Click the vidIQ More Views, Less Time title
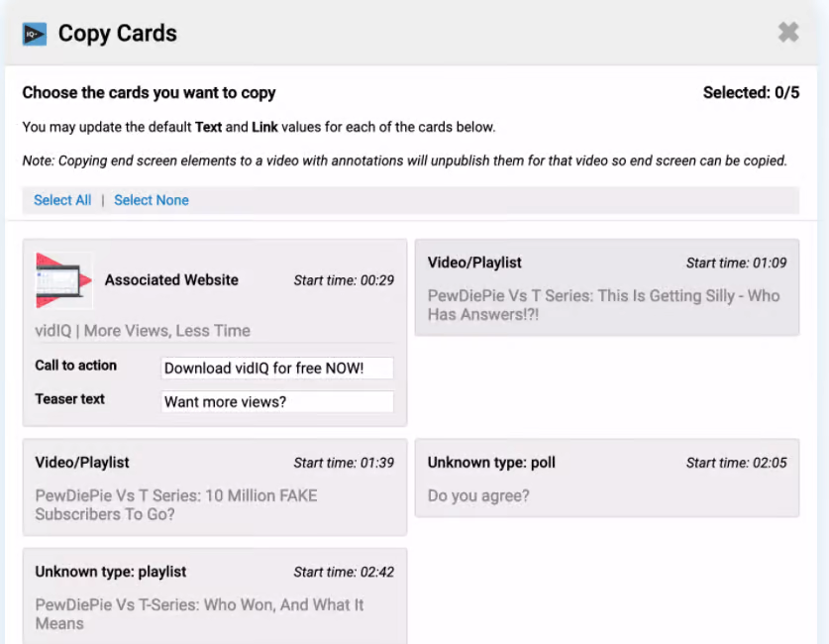 pos(143,331)
